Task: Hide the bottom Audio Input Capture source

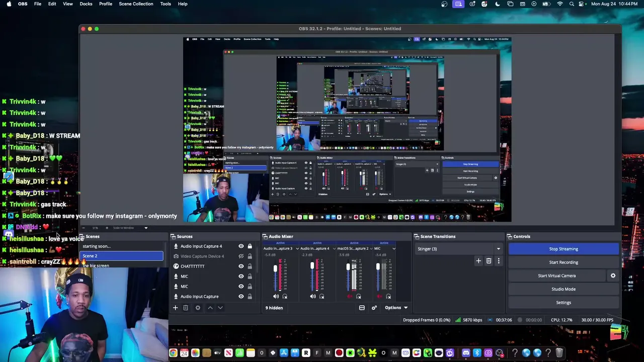Action: 241,297
